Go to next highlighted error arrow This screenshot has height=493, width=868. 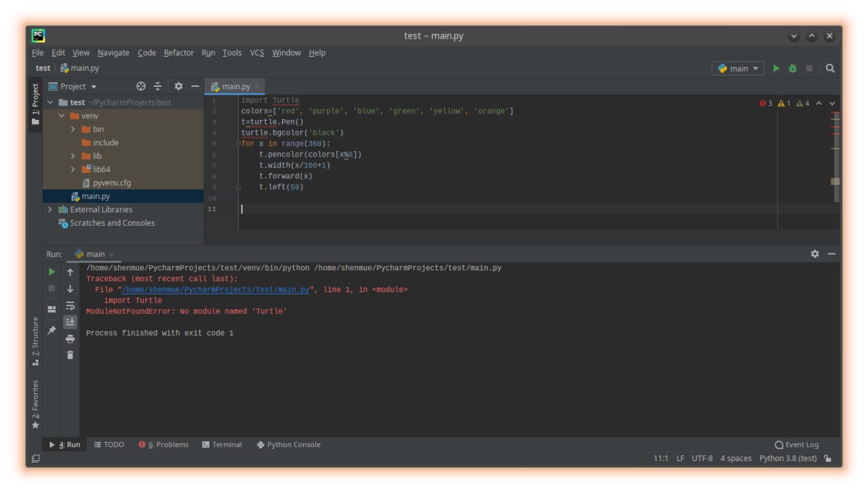(832, 103)
